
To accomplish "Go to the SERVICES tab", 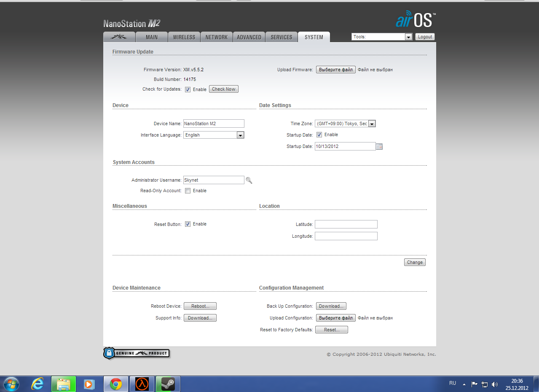I will pyautogui.click(x=282, y=37).
